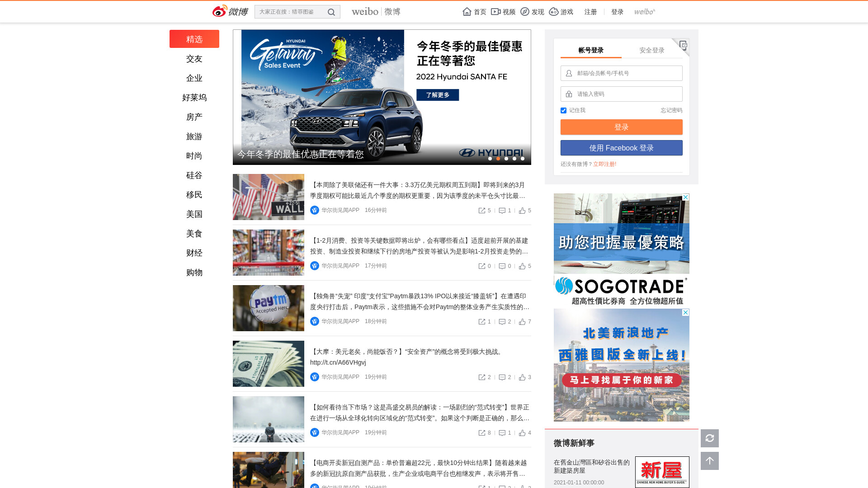Screen dimensions: 868x488
Task: Open the 新屋 buyer's guide thumbnail
Action: point(662,472)
